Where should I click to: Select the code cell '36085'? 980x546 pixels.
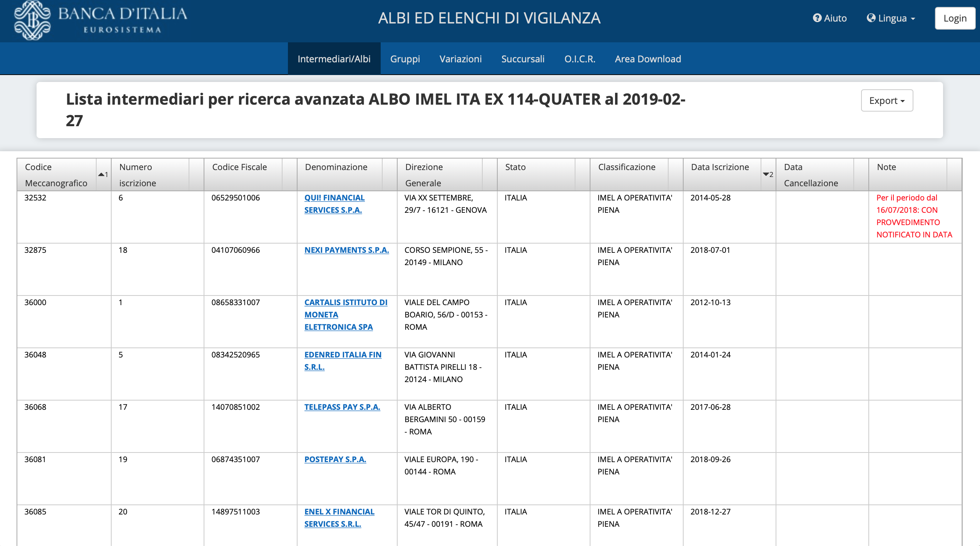coord(35,512)
